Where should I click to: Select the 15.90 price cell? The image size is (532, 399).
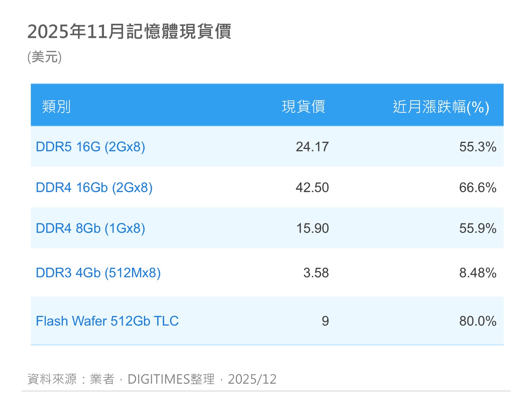(x=312, y=228)
